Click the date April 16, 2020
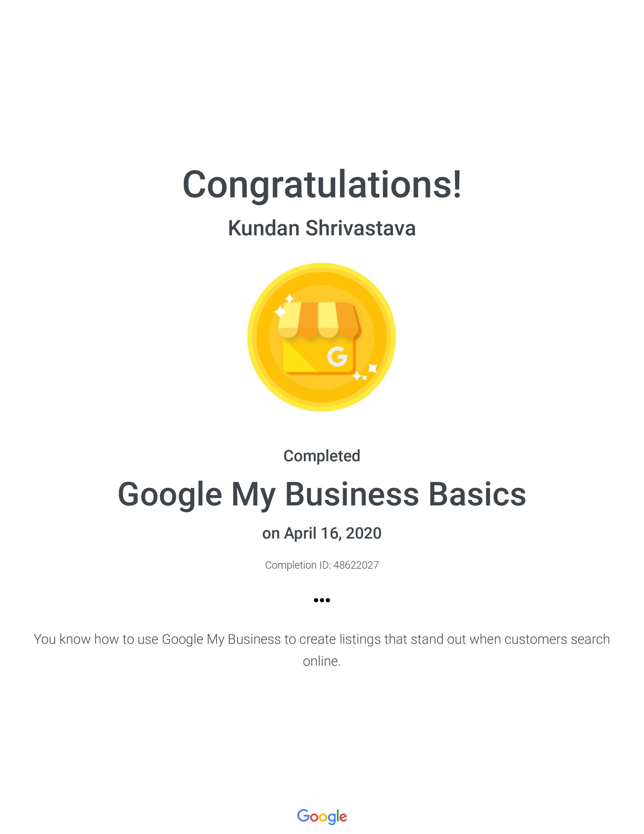This screenshot has height=834, width=644. [332, 533]
